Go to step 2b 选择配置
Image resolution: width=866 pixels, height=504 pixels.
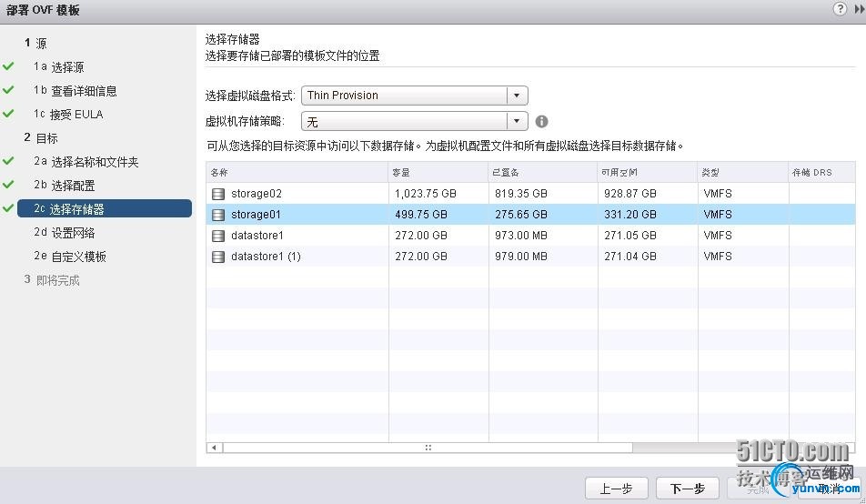click(x=64, y=186)
